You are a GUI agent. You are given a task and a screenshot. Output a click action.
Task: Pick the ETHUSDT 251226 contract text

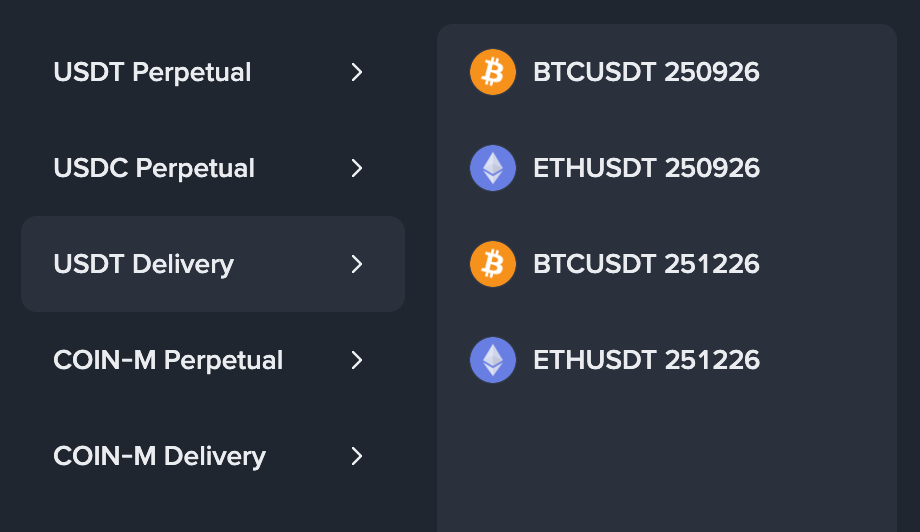(646, 360)
